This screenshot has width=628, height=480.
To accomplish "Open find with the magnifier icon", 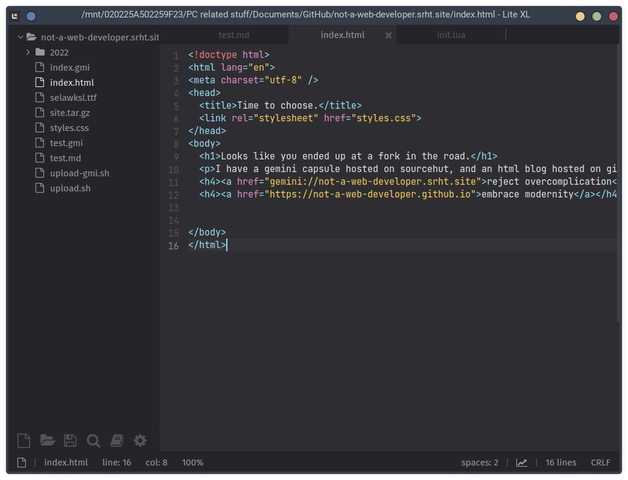I will [93, 441].
